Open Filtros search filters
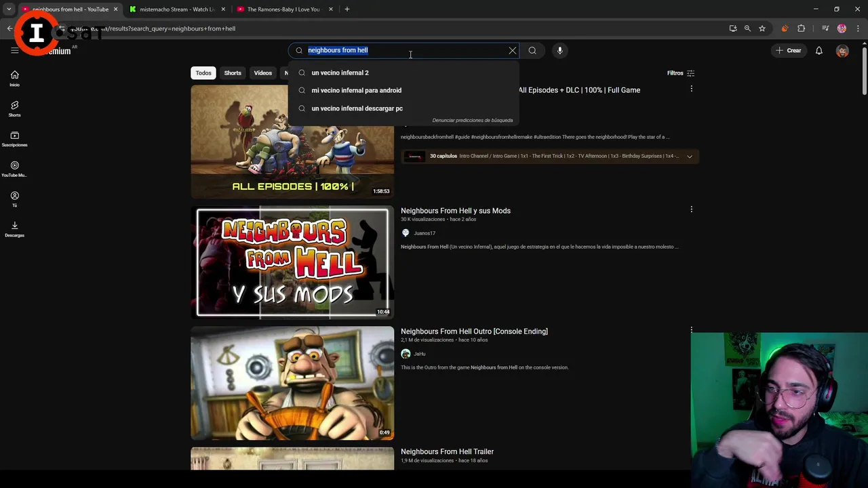 pyautogui.click(x=681, y=73)
